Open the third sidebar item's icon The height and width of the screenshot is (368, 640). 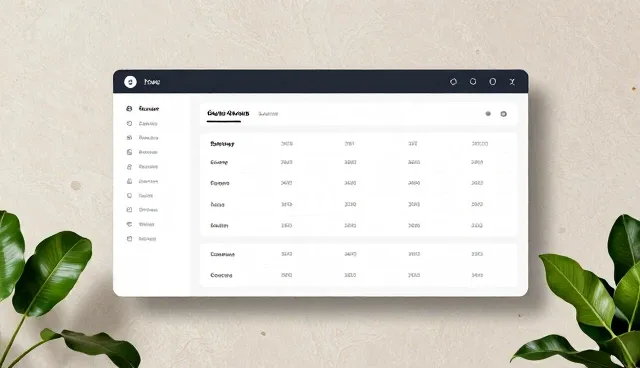(x=129, y=138)
